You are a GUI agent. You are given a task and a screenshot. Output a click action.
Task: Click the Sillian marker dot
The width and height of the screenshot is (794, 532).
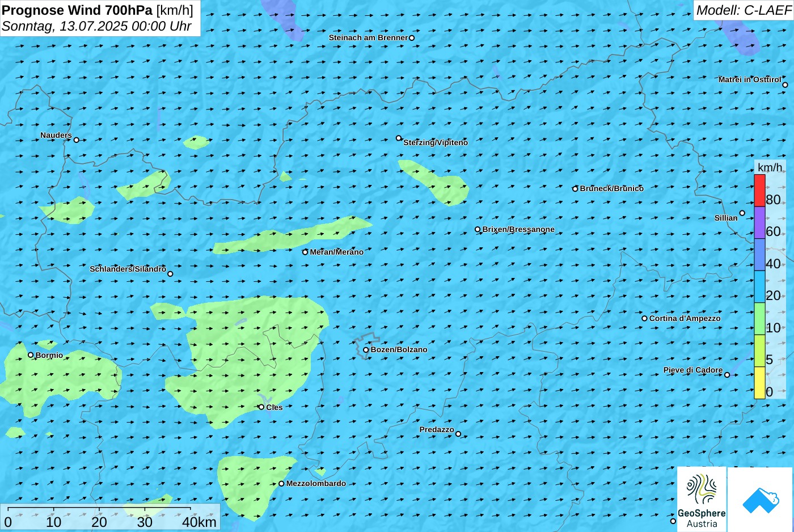742,213
